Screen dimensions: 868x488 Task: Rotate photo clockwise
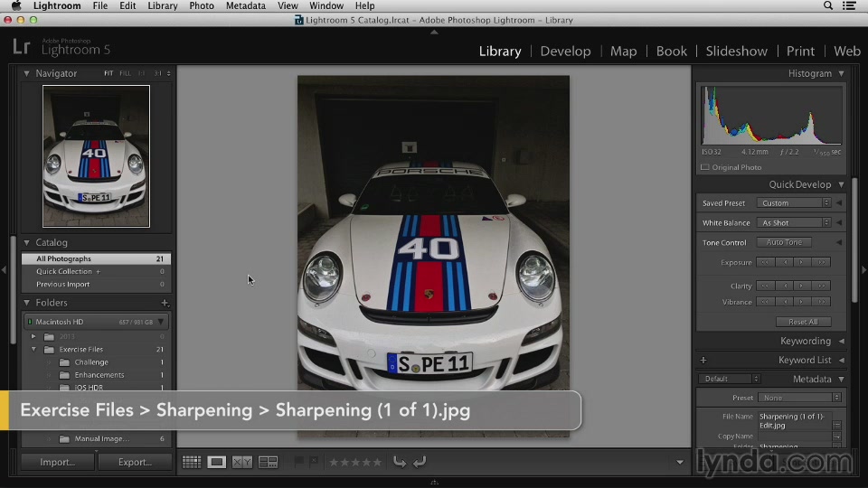[x=420, y=462]
